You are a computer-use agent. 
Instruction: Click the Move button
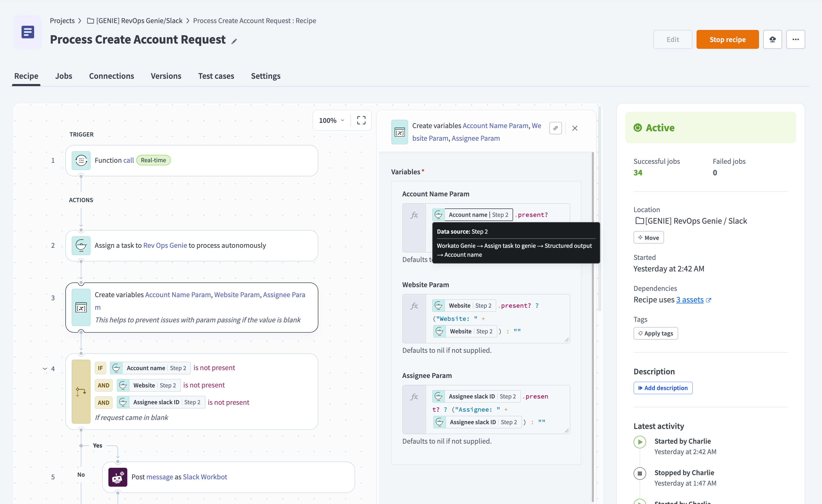(649, 238)
